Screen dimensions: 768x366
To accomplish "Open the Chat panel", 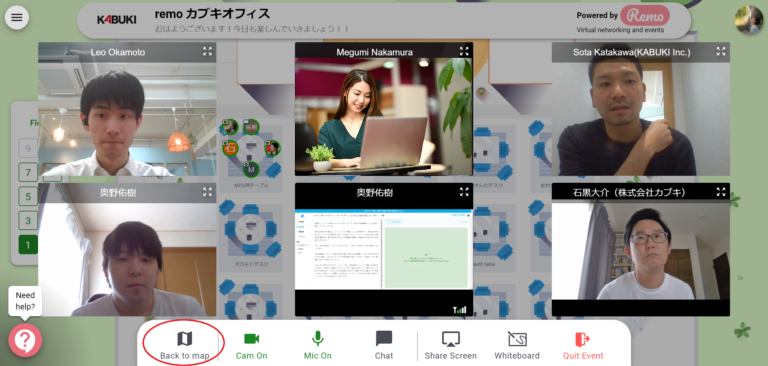I will [x=384, y=346].
